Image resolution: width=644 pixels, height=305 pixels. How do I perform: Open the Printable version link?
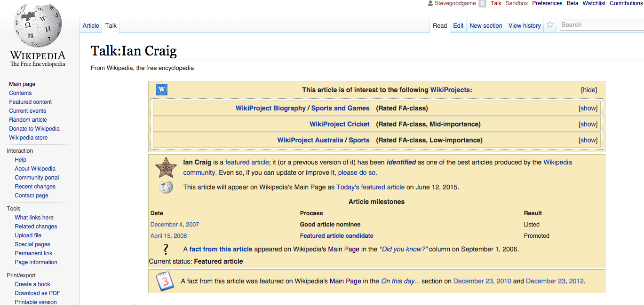coord(36,302)
